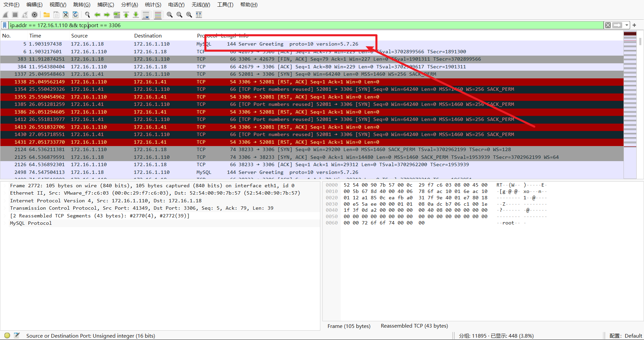Go back to previous packet with the left arrow

tap(97, 15)
